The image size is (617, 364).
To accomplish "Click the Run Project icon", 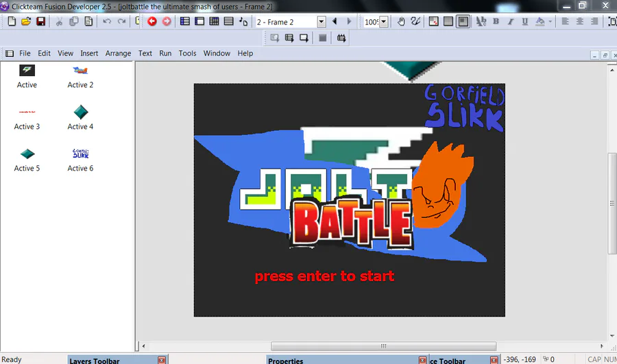I will [x=275, y=38].
